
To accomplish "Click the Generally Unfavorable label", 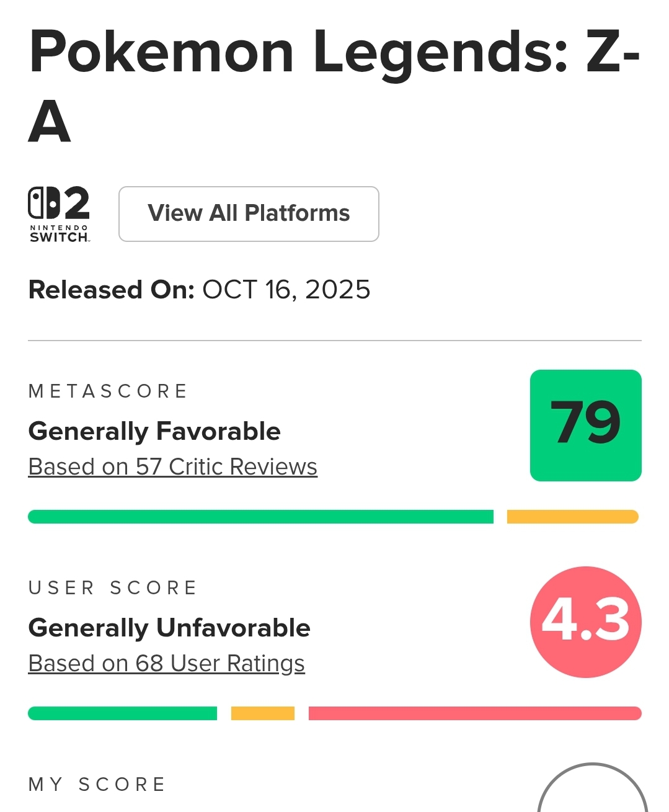I will pyautogui.click(x=169, y=628).
